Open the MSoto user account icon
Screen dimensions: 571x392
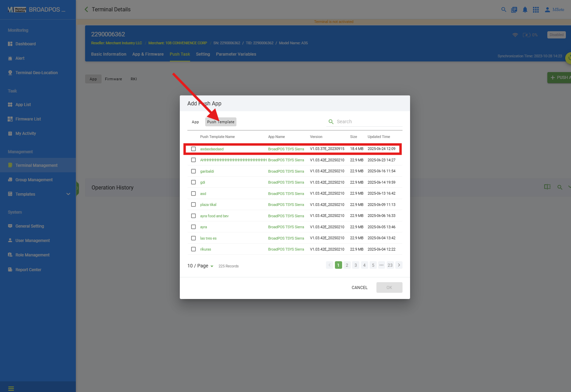(547, 10)
